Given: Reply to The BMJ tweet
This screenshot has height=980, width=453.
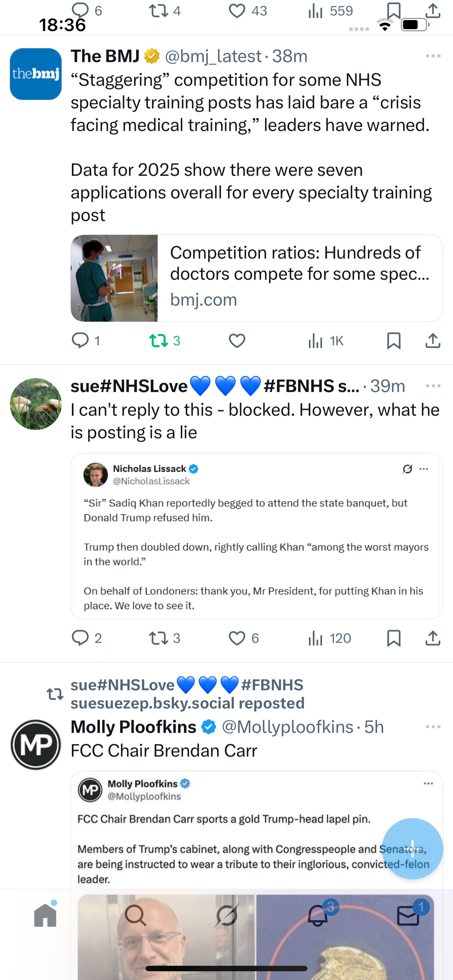Looking at the screenshot, I should click(80, 341).
